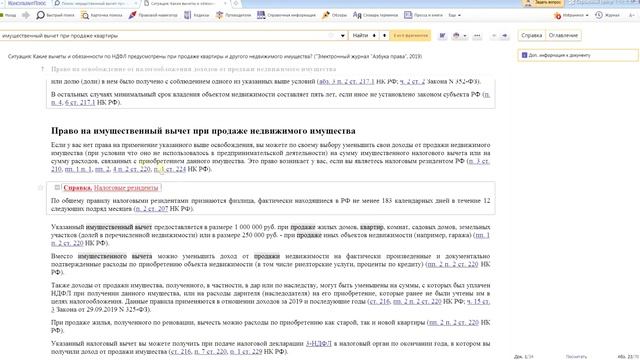This screenshot has height=360, width=640.
Task: Switch to the Поиск results tab
Action: [96, 3]
